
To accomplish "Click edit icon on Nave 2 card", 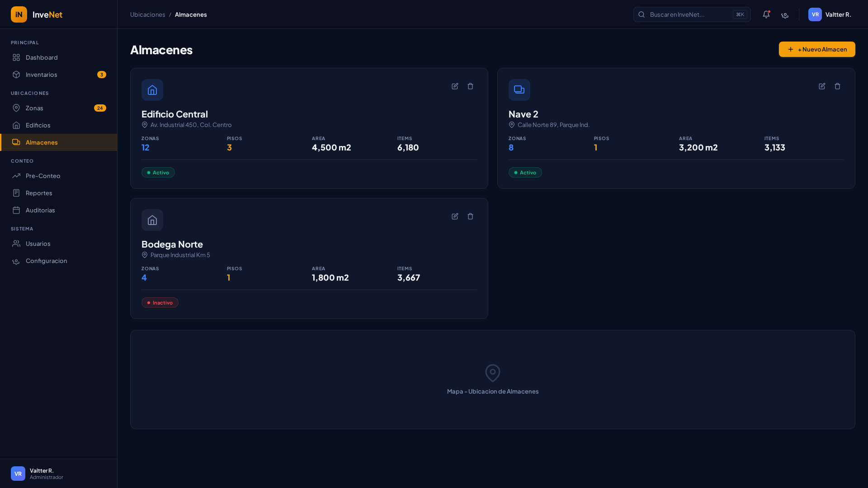I will pos(822,86).
